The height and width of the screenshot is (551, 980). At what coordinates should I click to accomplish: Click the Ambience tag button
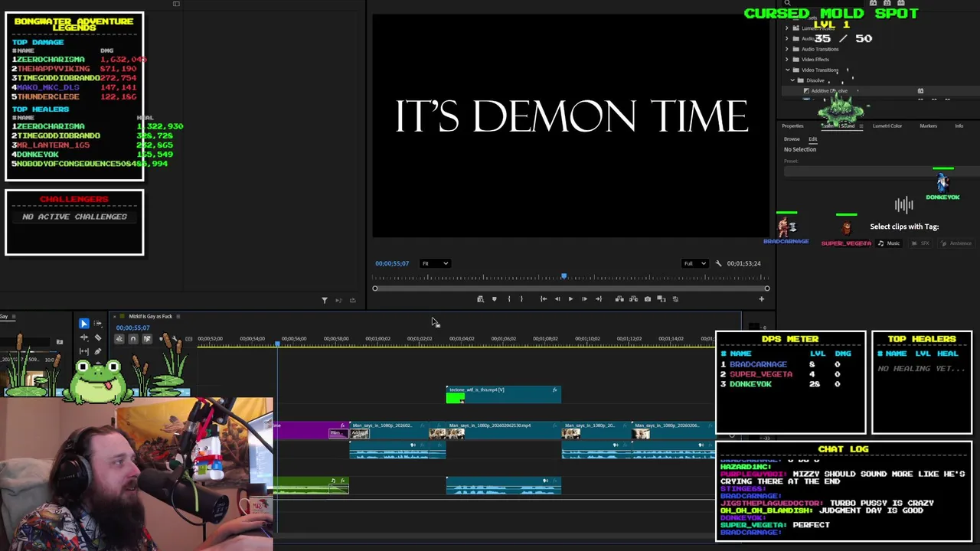tap(956, 243)
